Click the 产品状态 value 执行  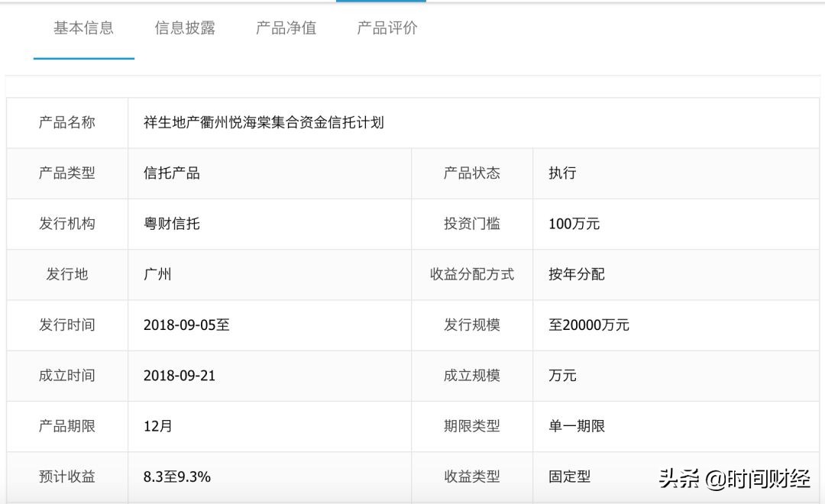click(x=560, y=173)
